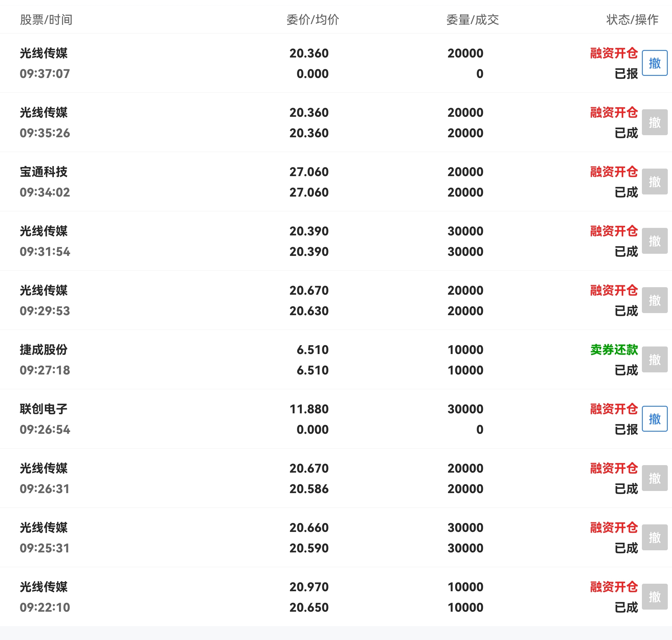Click 撤 button on 捷成股份 09:27:18 row
Viewport: 672px width, 640px height.
pyautogui.click(x=655, y=359)
